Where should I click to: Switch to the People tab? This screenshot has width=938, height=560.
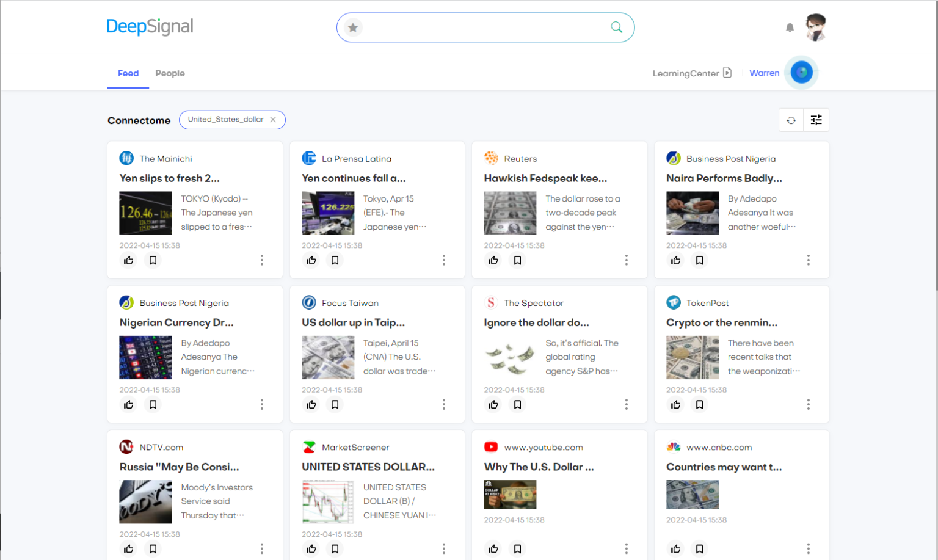click(170, 73)
